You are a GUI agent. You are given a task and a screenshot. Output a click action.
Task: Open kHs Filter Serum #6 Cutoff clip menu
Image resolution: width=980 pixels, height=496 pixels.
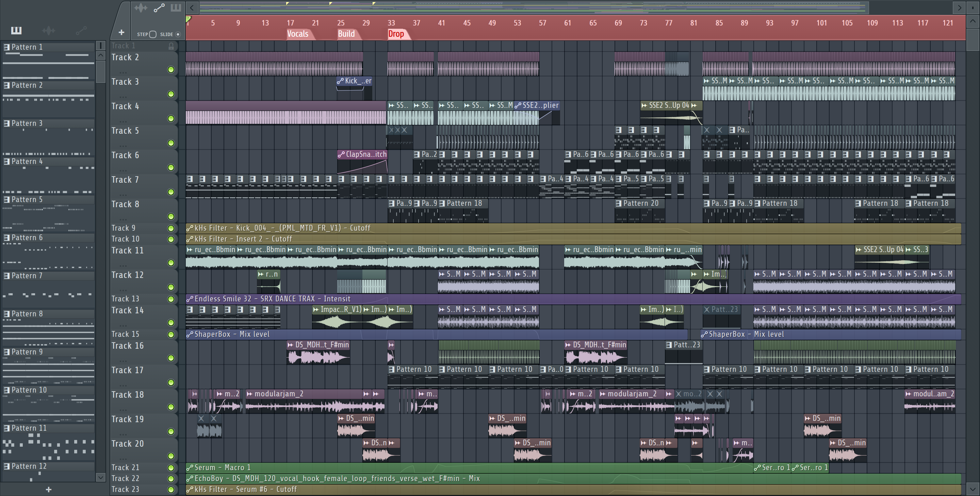[x=190, y=490]
